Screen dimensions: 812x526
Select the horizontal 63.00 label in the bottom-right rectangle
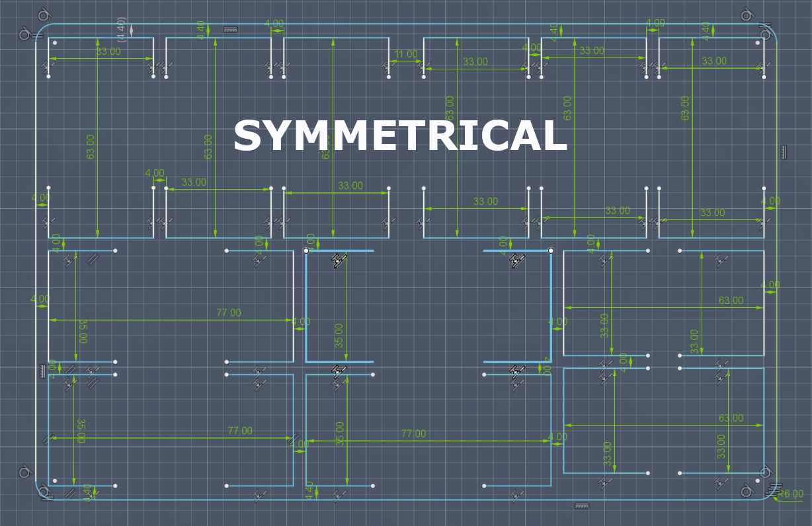731,418
